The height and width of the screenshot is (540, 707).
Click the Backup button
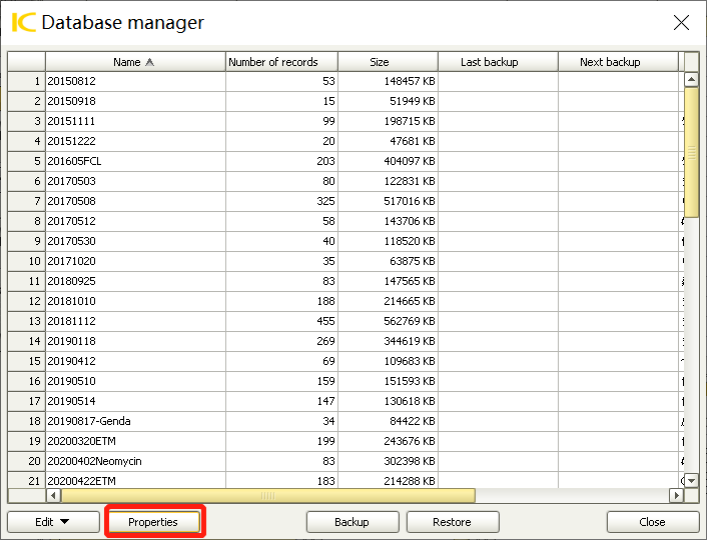click(x=352, y=522)
